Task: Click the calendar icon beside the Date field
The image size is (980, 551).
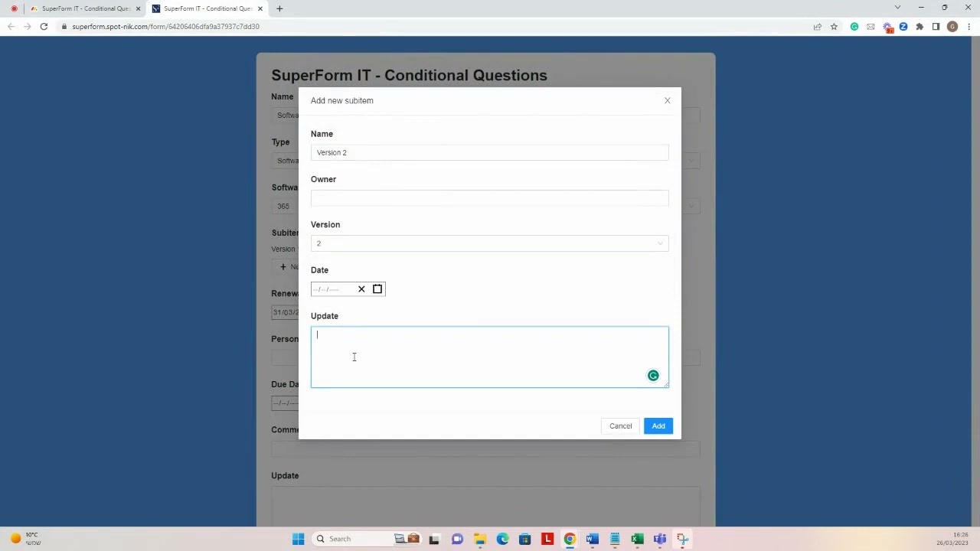Action: point(377,289)
